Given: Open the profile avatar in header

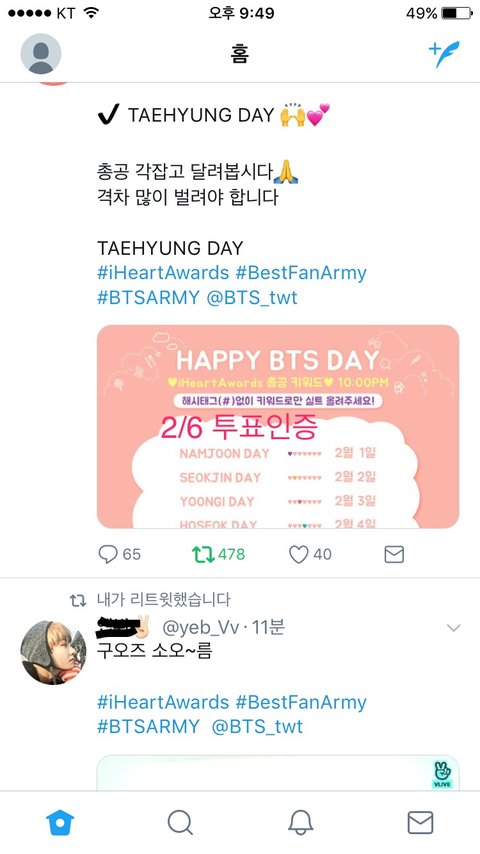Looking at the screenshot, I should coord(41,54).
